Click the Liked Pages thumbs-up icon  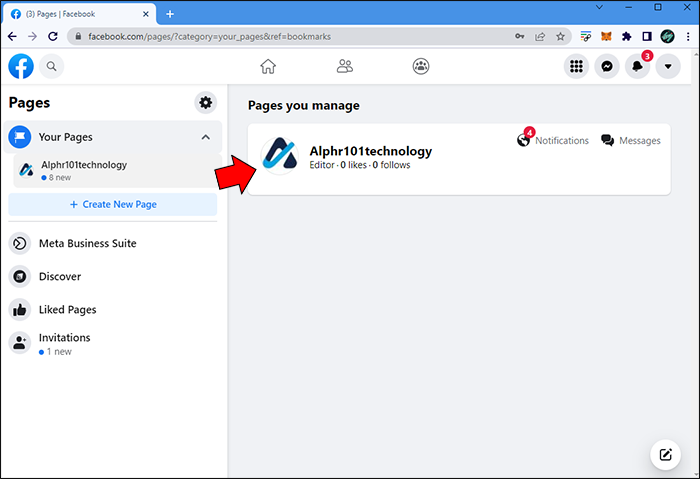pos(20,310)
